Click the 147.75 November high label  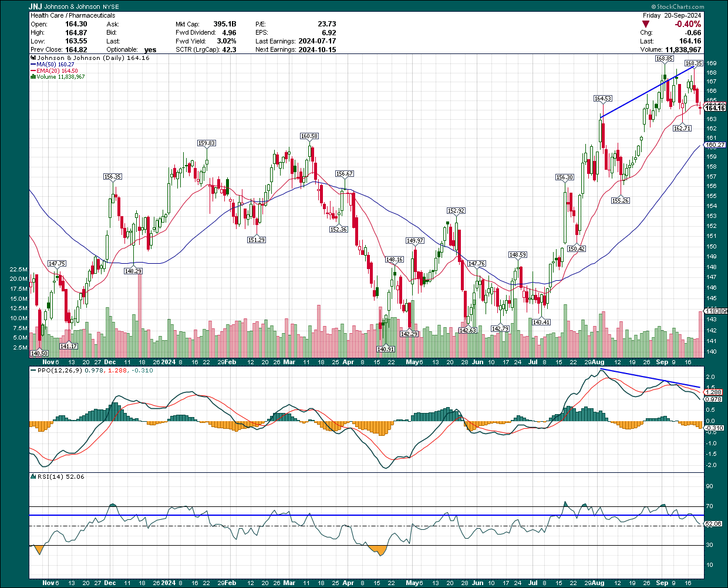[57, 264]
